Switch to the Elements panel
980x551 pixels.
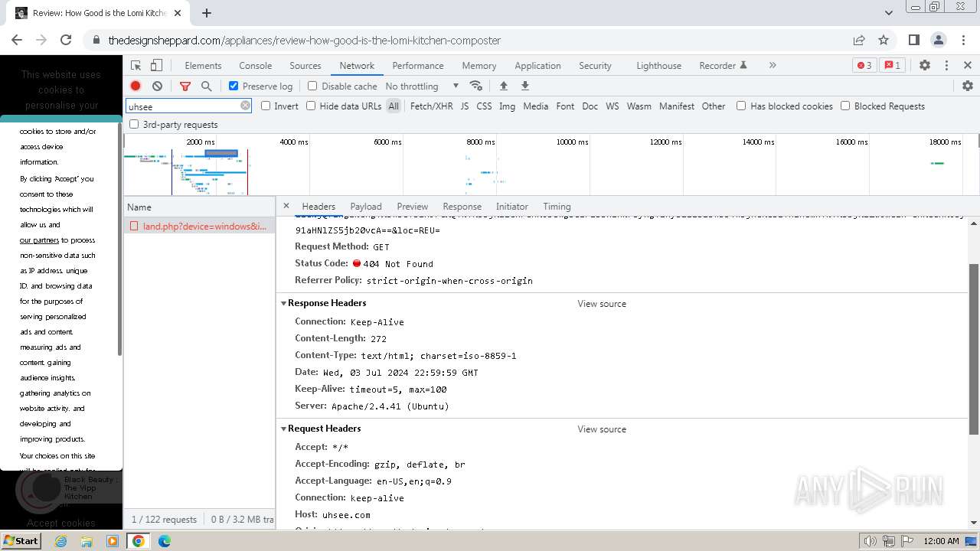click(203, 66)
